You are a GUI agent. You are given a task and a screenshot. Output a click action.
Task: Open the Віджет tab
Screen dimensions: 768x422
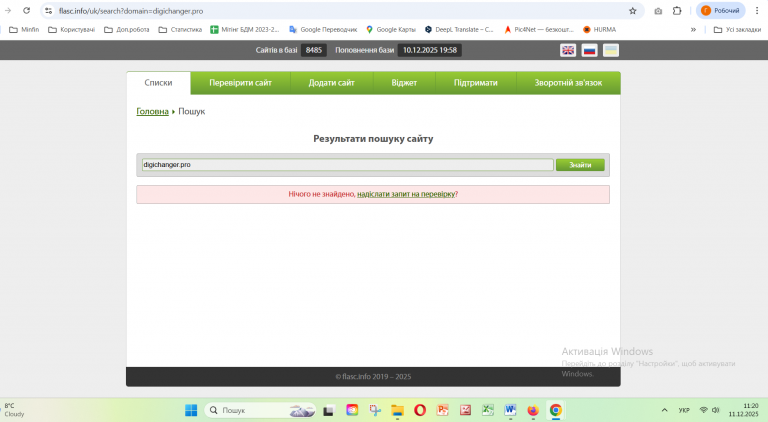coord(404,83)
